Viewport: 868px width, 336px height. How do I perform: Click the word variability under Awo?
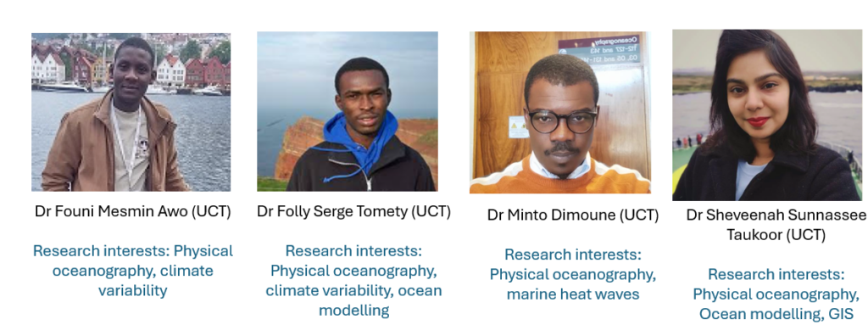click(x=133, y=290)
